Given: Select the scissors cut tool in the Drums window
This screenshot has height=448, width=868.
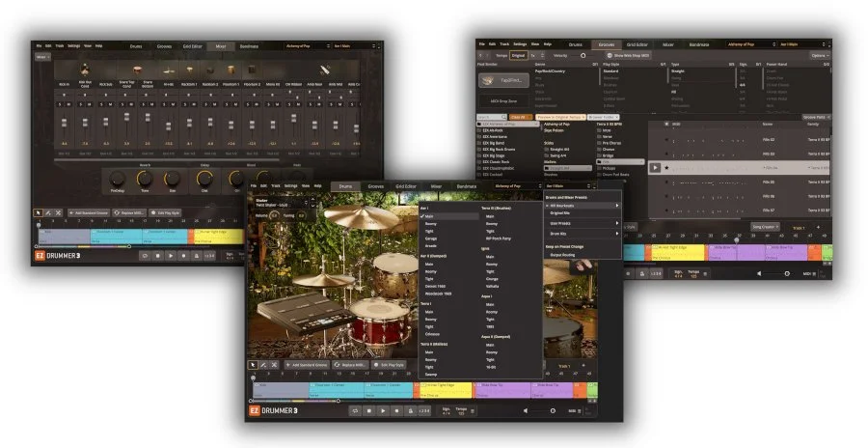Looking at the screenshot, I should pos(274,365).
